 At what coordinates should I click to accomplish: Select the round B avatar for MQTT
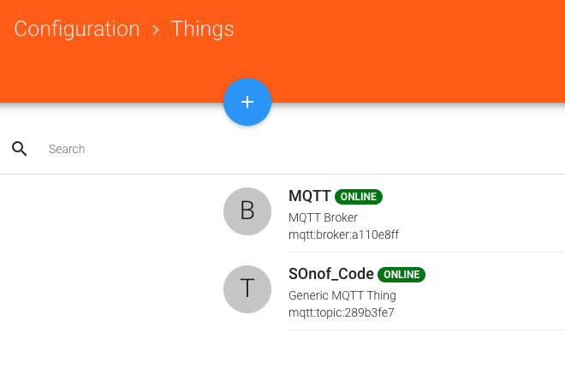coord(247,211)
